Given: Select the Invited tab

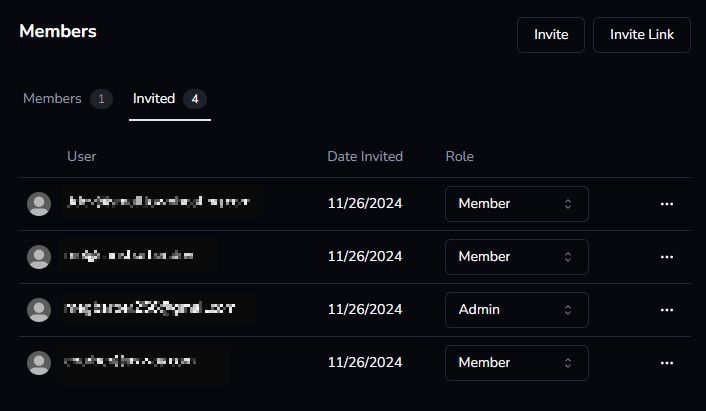Looking at the screenshot, I should click(170, 99).
